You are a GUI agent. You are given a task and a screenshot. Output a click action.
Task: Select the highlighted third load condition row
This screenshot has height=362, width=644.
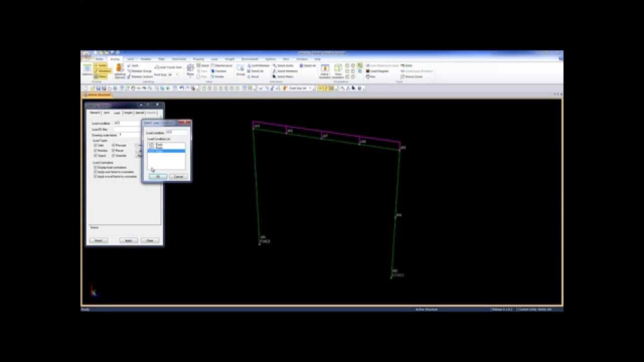(166, 151)
